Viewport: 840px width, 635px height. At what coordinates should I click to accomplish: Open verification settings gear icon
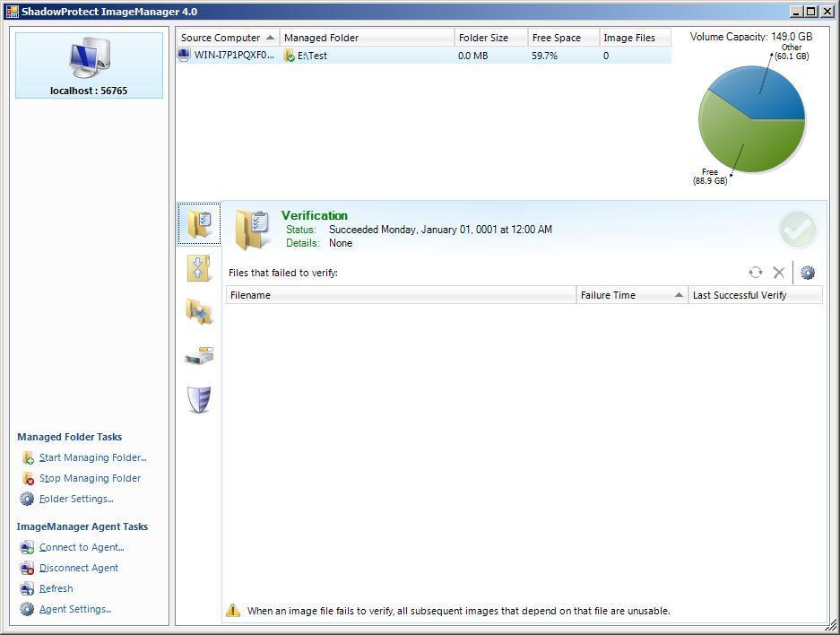pyautogui.click(x=808, y=273)
